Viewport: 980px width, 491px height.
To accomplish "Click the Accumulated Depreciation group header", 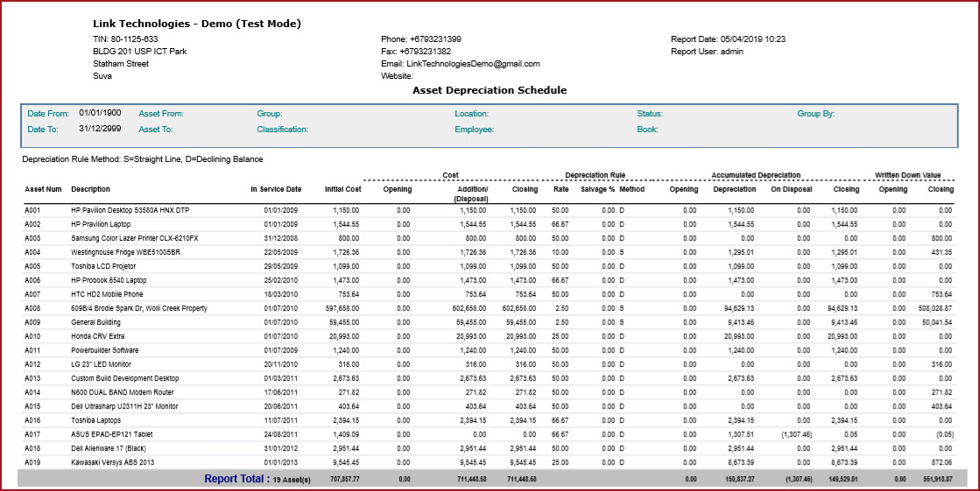I will click(757, 176).
